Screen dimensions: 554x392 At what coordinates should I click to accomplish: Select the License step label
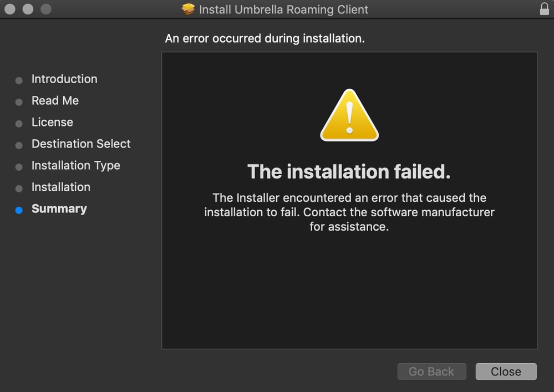tap(52, 122)
